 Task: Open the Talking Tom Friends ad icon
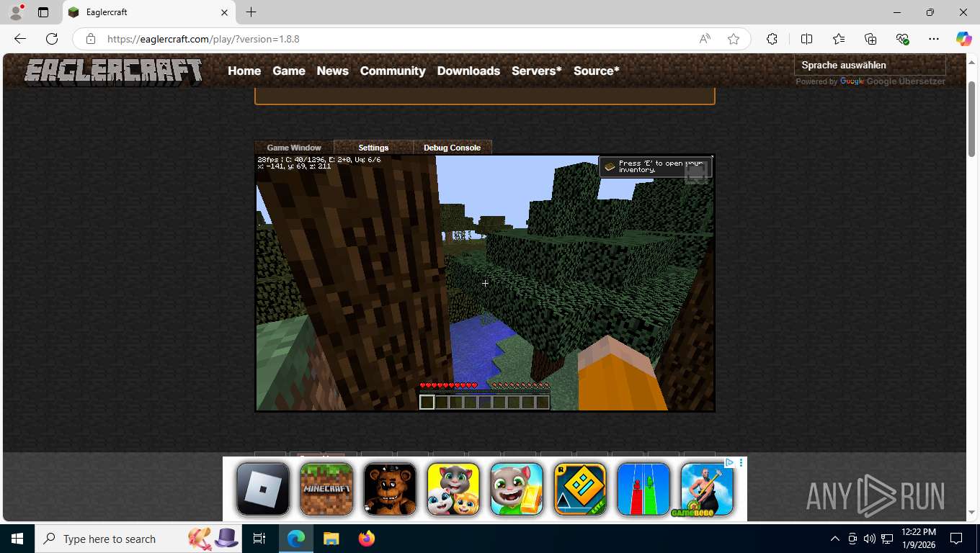click(453, 489)
